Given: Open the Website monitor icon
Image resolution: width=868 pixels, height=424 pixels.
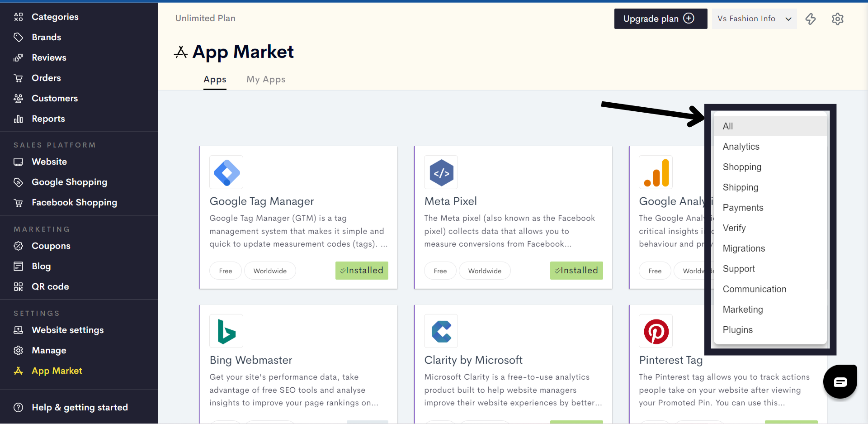Looking at the screenshot, I should (19, 162).
